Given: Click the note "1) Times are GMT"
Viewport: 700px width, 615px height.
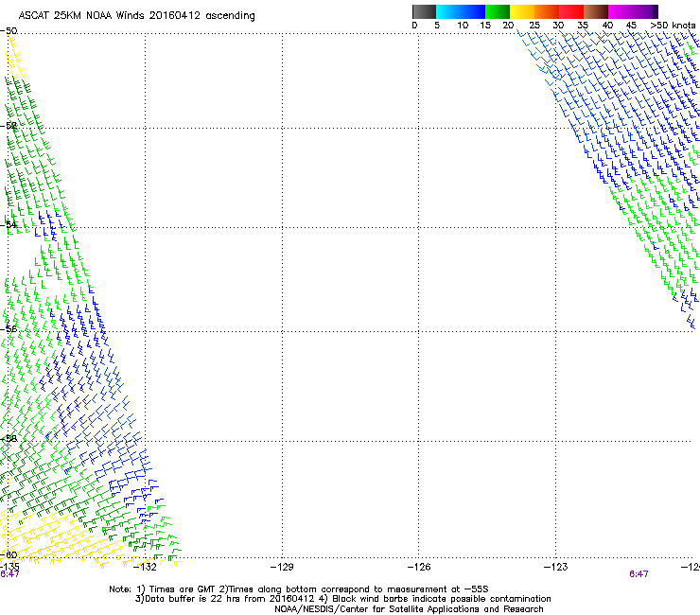Looking at the screenshot, I should (x=175, y=589).
